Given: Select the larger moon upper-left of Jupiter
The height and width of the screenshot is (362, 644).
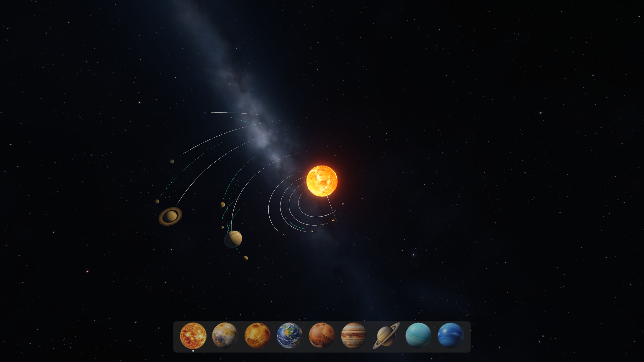Looking at the screenshot, I should point(222,204).
